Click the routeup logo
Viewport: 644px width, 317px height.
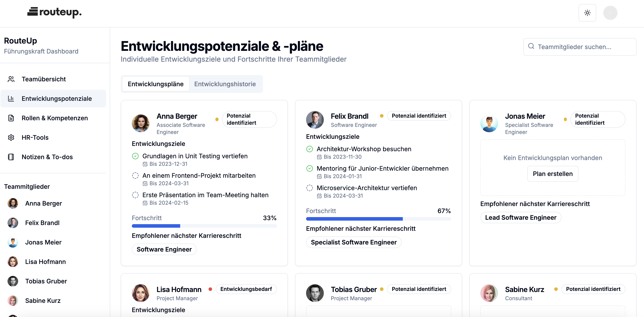[54, 12]
